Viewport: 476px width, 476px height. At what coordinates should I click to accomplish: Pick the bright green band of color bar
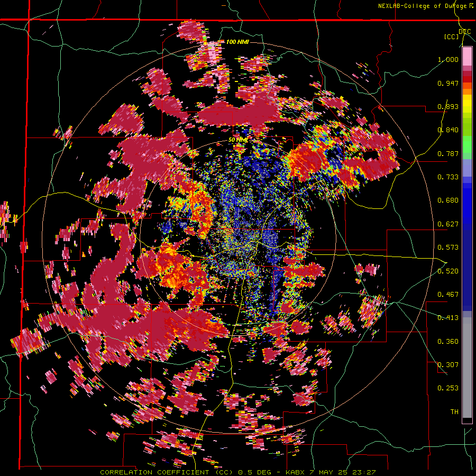467,144
